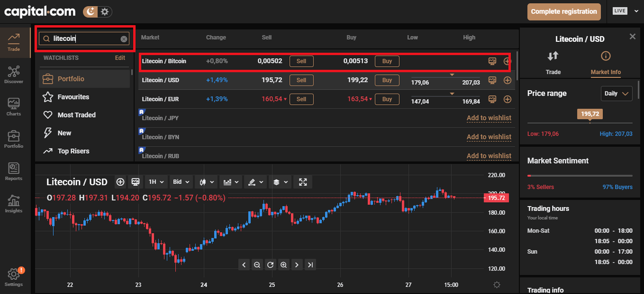Expand the 1H timeframe dropdown
The width and height of the screenshot is (644, 294).
156,182
